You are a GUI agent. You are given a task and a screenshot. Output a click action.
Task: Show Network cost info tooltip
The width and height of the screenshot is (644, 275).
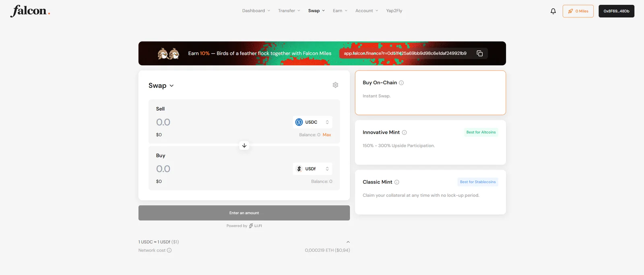coord(169,250)
